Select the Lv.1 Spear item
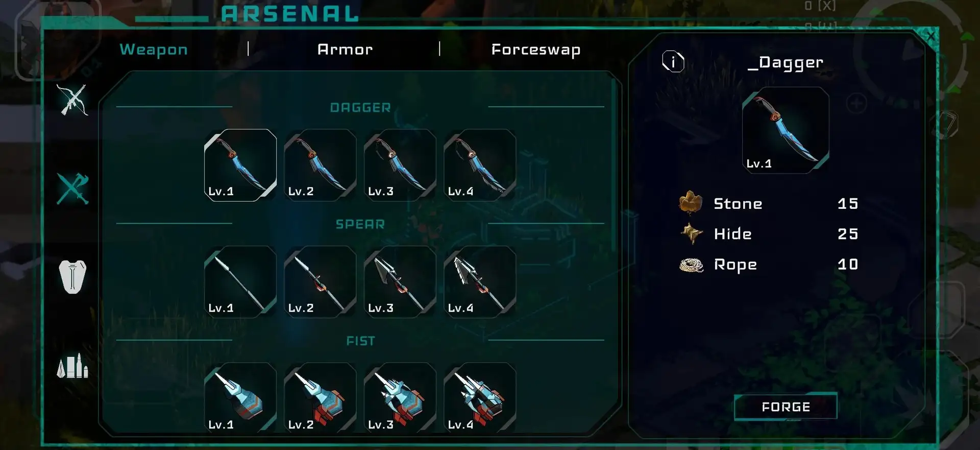 240,282
